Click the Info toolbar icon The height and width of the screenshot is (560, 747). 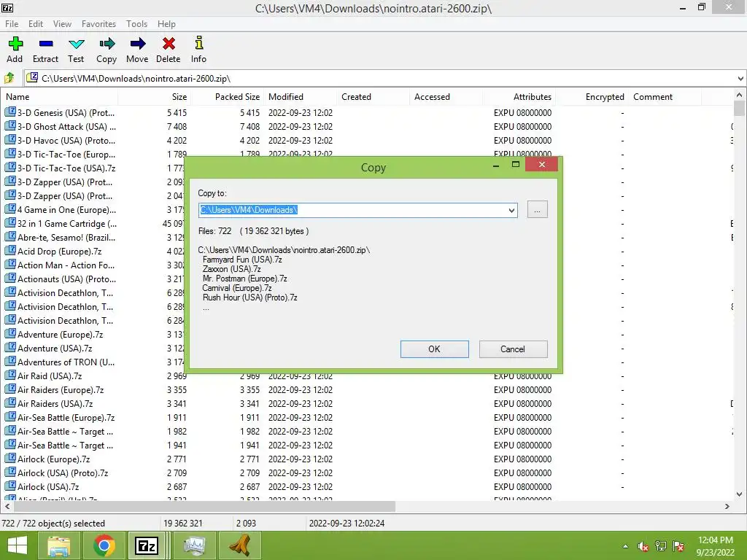(x=198, y=43)
